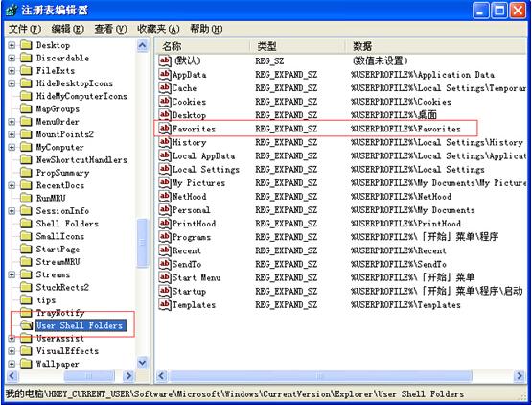Click the ab icon of the (默认) value
This screenshot has width=532, height=405.
(x=165, y=60)
